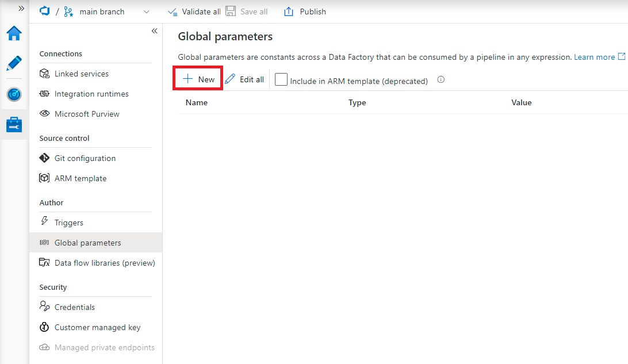
Task: Select Microsoft Purview
Action: pyautogui.click(x=87, y=114)
